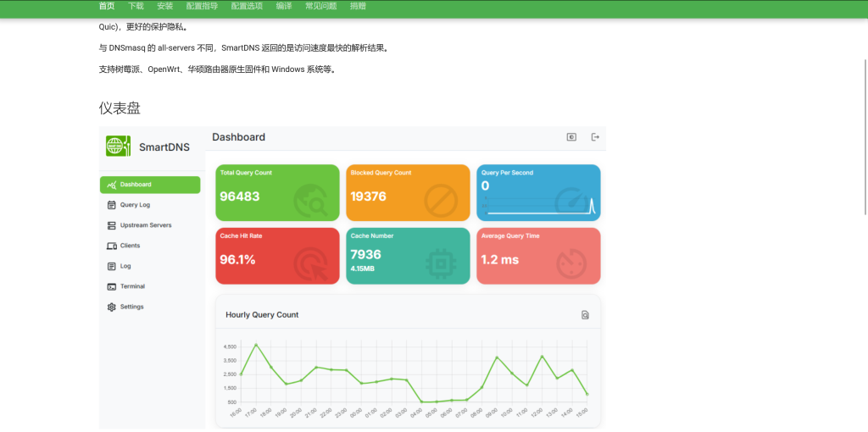Click the 17:00 peak data point
Viewport: 868px width, 432px height.
pyautogui.click(x=256, y=345)
